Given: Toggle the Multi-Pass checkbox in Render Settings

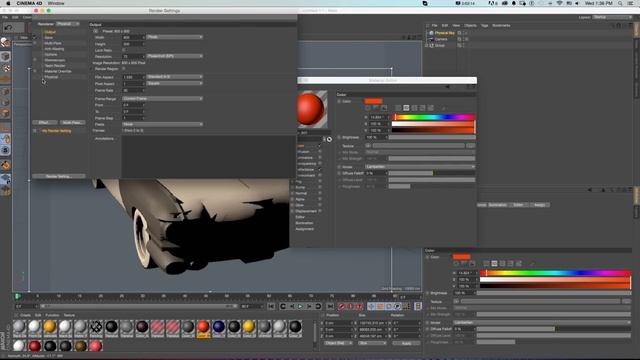Looking at the screenshot, I should click(x=35, y=43).
